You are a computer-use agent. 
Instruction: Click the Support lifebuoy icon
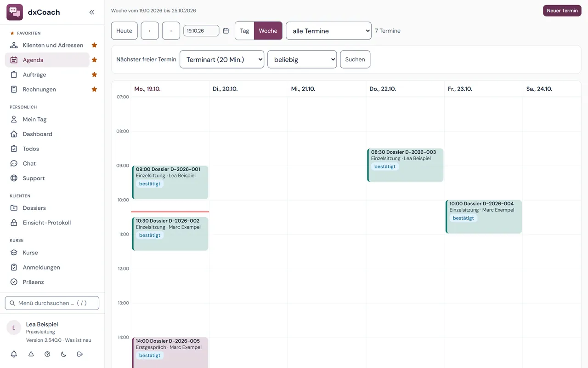[x=14, y=178]
